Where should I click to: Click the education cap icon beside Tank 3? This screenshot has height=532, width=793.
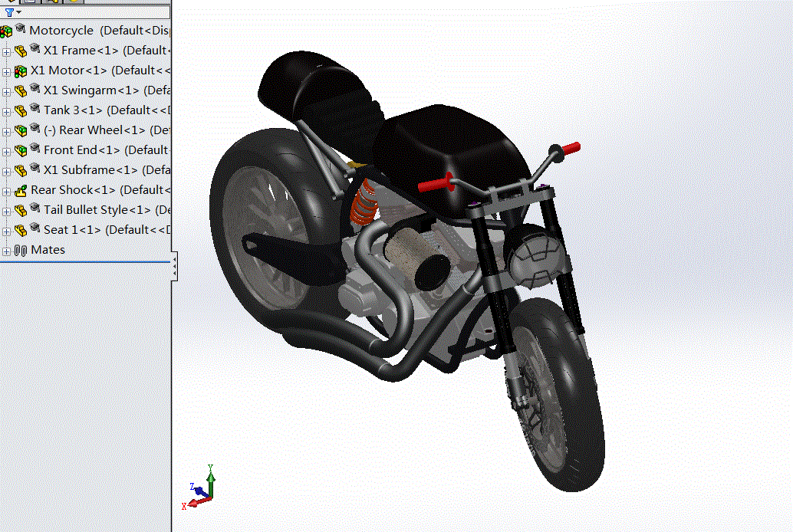(35, 107)
